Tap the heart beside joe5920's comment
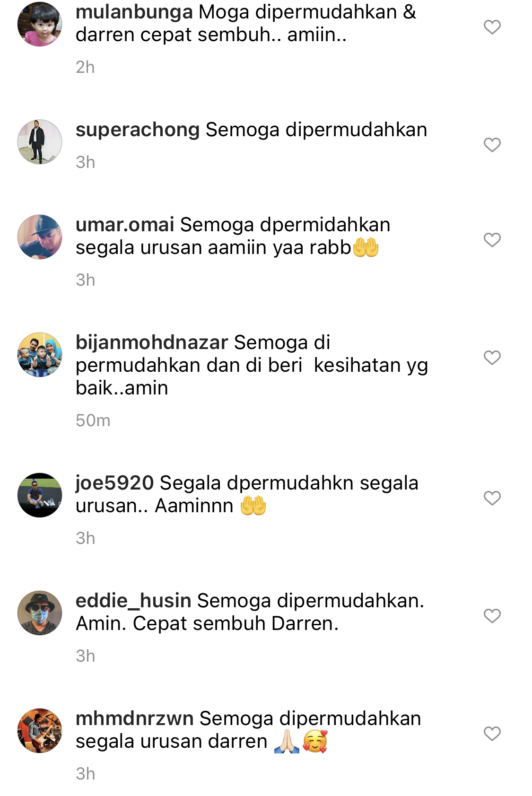The image size is (532, 796). (x=492, y=498)
